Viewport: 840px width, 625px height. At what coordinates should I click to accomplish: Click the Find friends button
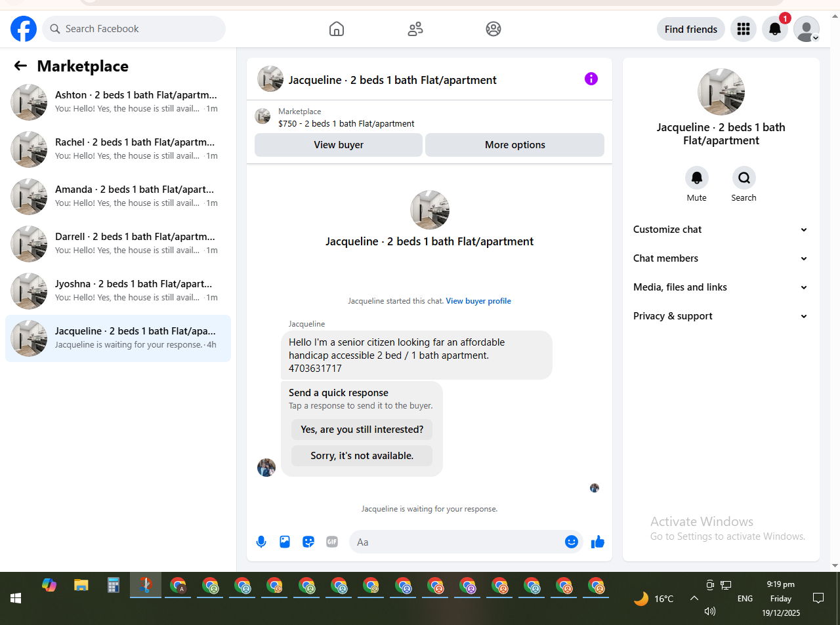tap(691, 29)
